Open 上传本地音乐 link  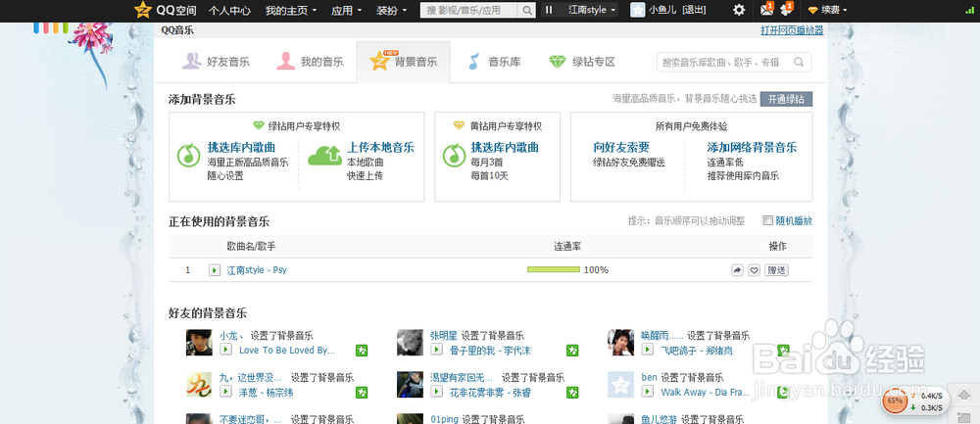[380, 148]
